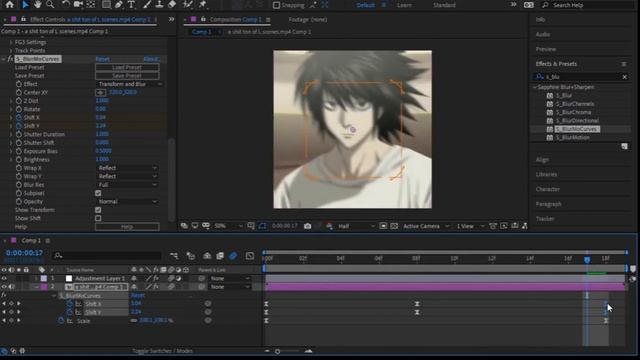Screen dimensions: 640x360
Task: Select the Roto Brush tool
Action: tap(188, 4)
